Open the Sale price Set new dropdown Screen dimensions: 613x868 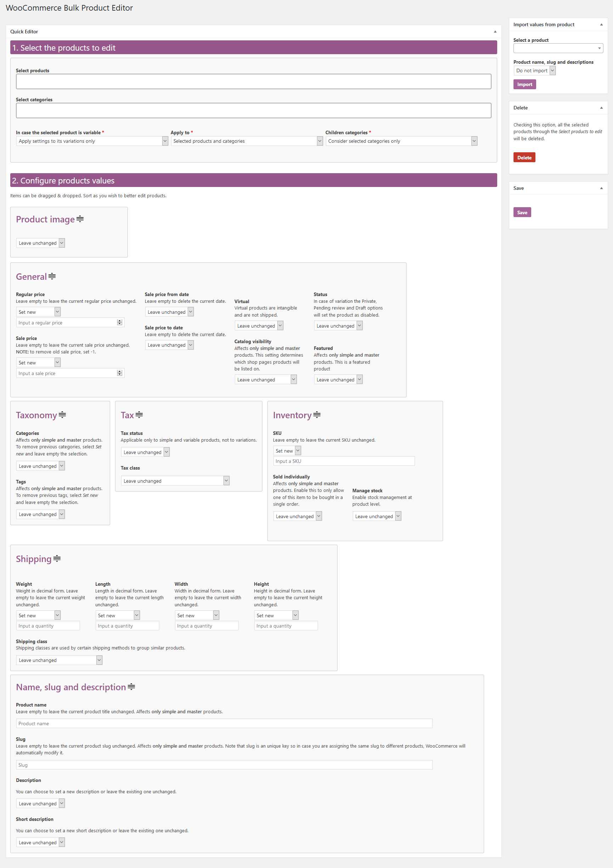[x=38, y=363]
